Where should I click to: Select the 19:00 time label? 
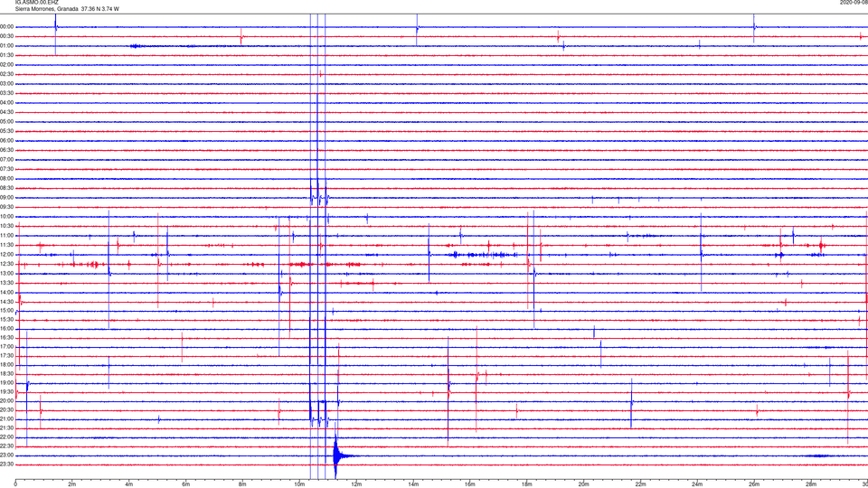click(7, 383)
